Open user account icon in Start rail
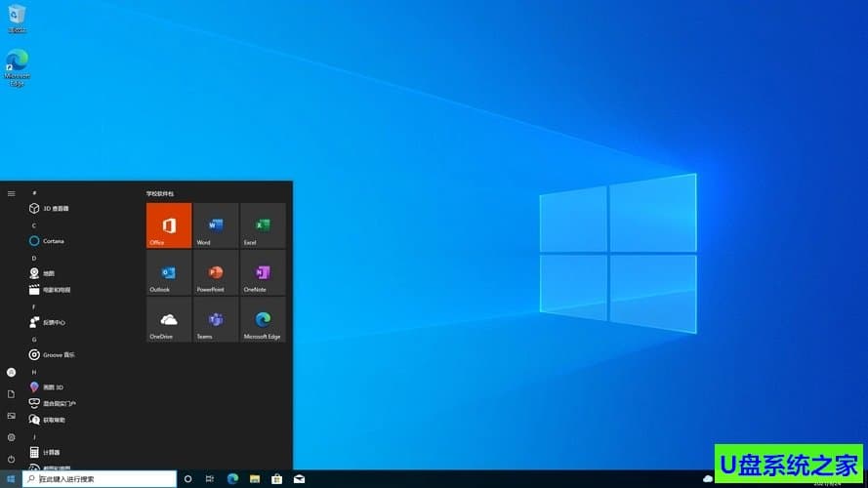Viewport: 868px width, 488px height. click(11, 373)
